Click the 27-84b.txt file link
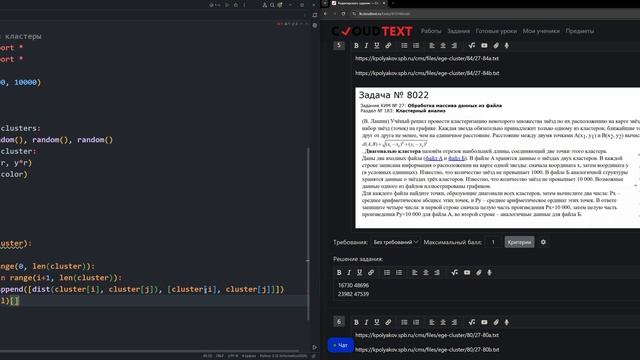 pyautogui.click(x=427, y=73)
